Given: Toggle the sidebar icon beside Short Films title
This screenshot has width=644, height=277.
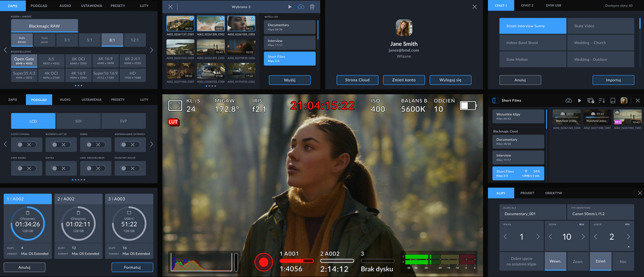Looking at the screenshot, I should click(496, 101).
